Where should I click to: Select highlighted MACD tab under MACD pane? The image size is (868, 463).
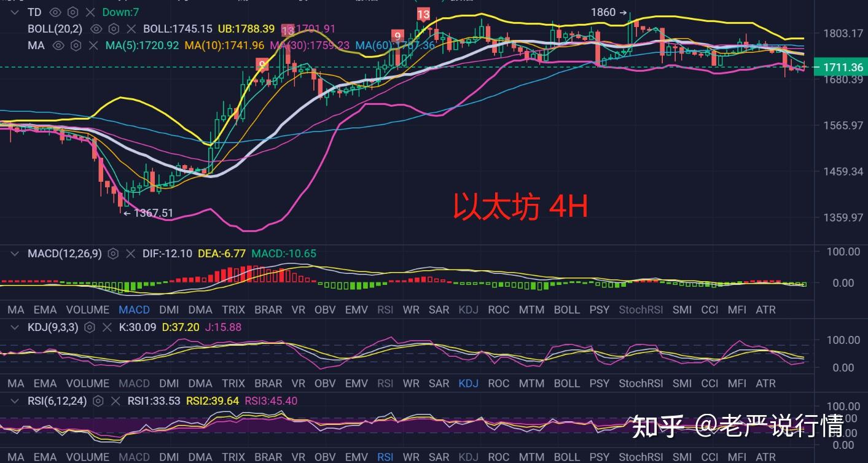(x=134, y=309)
